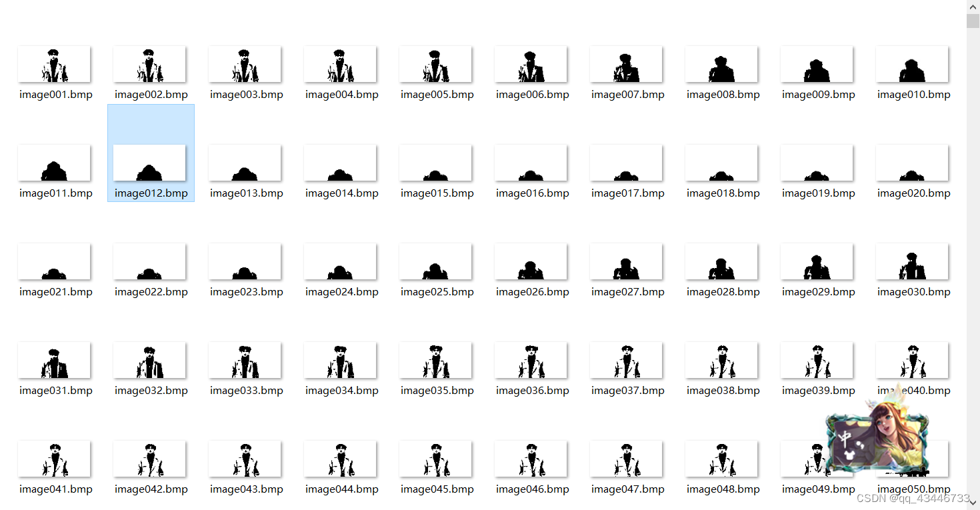Select the image013.bmp thumbnail
Image resolution: width=980 pixels, height=510 pixels.
(245, 163)
